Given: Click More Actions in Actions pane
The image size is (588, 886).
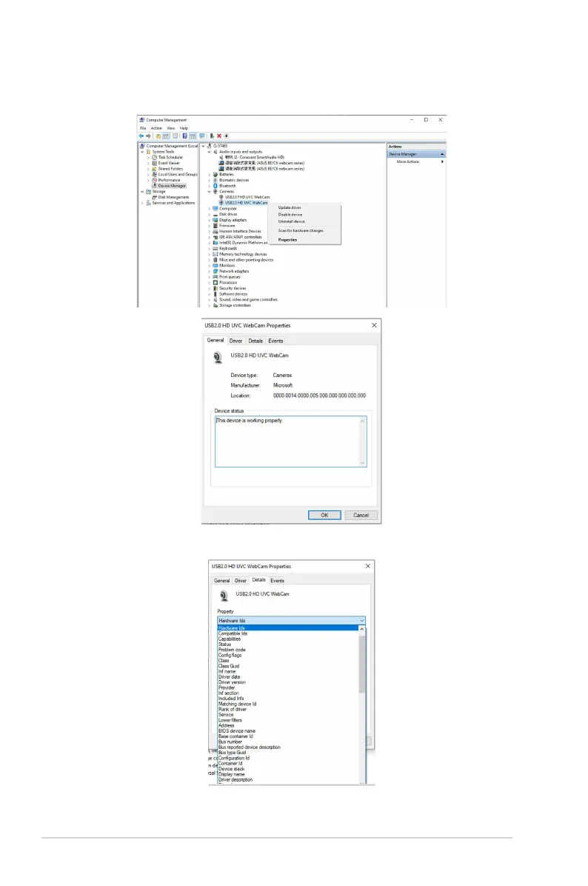Looking at the screenshot, I should pyautogui.click(x=408, y=162).
